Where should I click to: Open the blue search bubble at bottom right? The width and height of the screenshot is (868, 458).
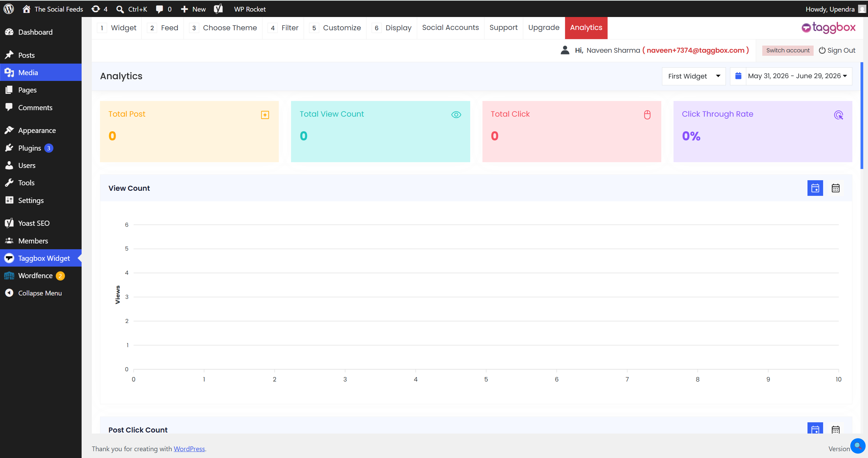pyautogui.click(x=858, y=445)
